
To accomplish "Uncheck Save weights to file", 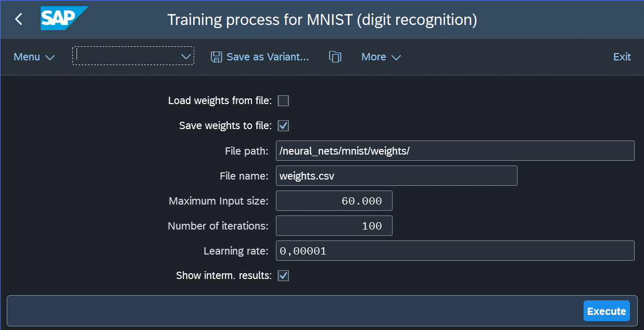I will click(x=283, y=125).
